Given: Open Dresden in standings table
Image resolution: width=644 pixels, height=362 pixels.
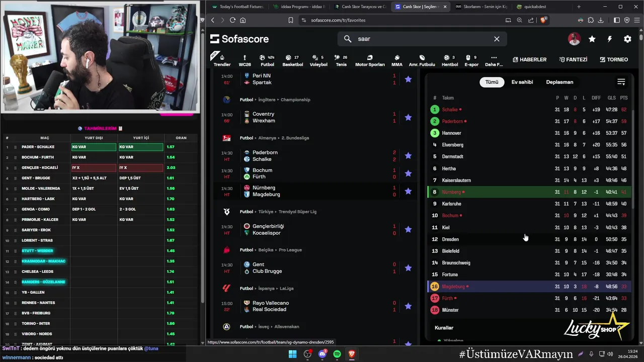Looking at the screenshot, I should click(x=450, y=239).
